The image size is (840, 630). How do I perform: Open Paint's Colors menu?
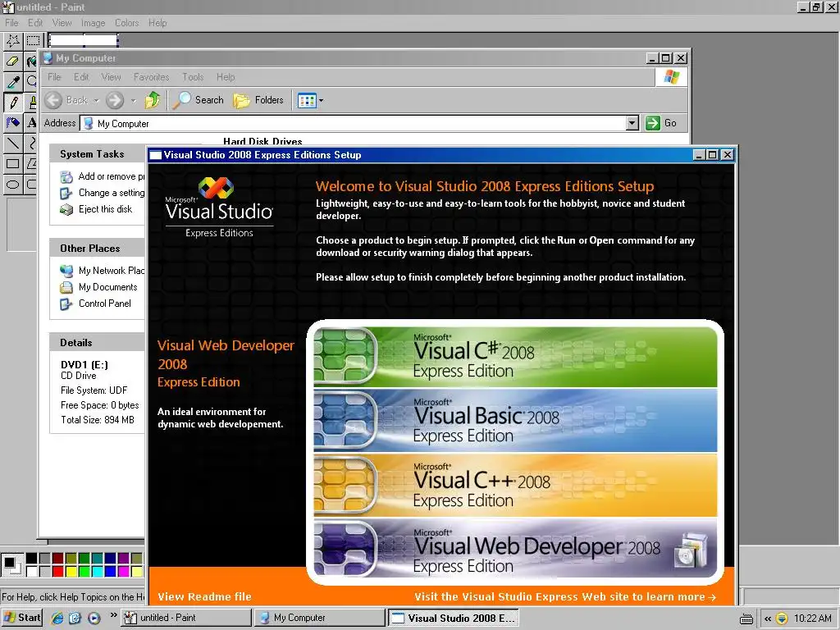click(126, 22)
